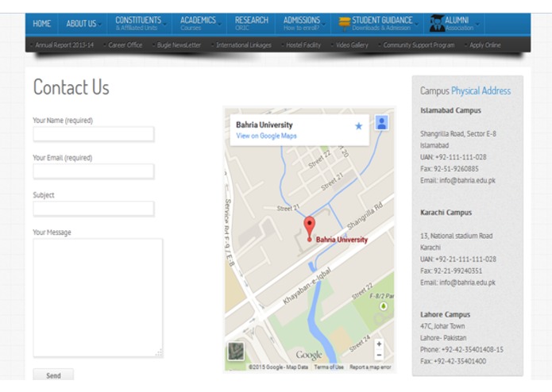Click the 47C, Johar Town address
552x392 pixels.
pos(442,326)
